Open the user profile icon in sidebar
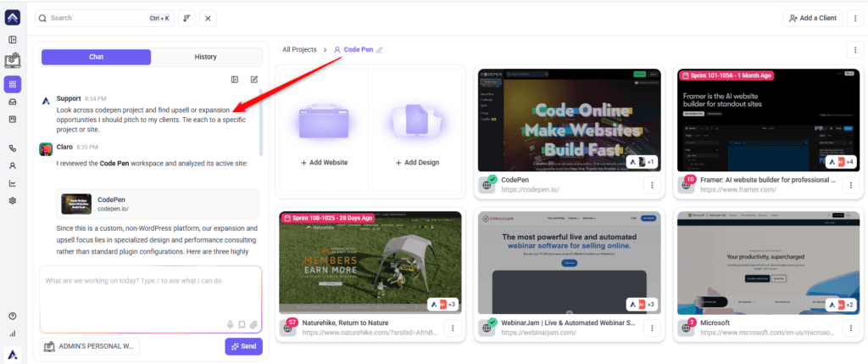 [x=12, y=165]
